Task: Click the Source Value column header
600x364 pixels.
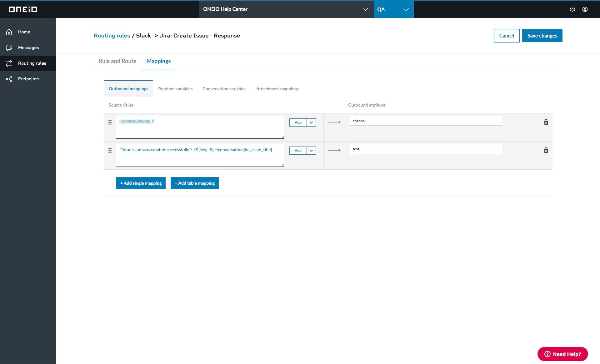Action: (x=121, y=105)
